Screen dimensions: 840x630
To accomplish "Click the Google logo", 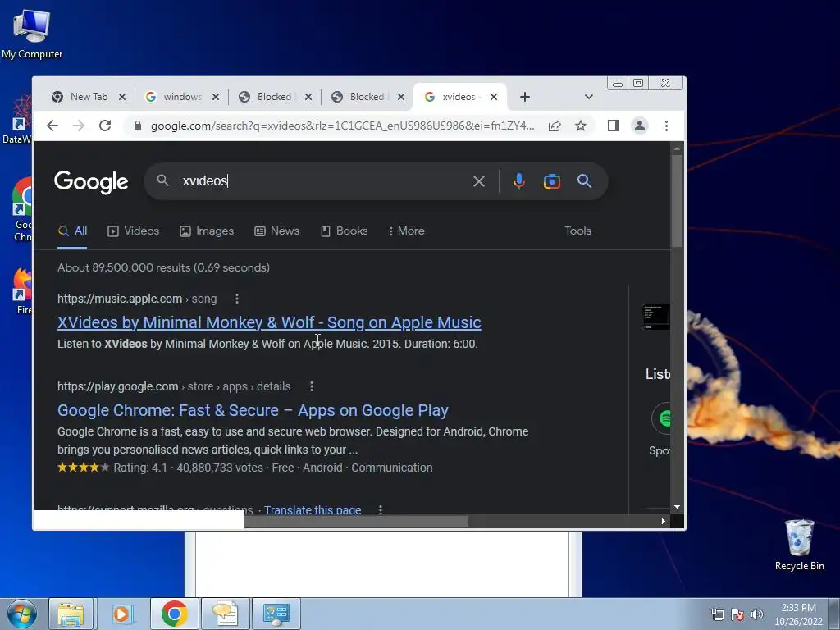I will 91,182.
